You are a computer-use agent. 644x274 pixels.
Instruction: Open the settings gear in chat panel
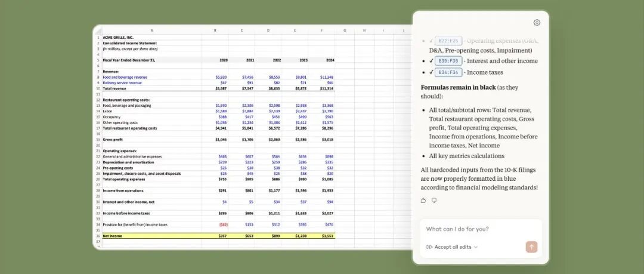pyautogui.click(x=537, y=23)
